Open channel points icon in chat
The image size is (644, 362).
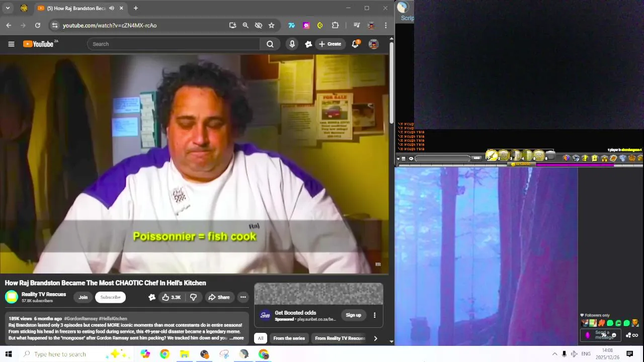point(587,335)
